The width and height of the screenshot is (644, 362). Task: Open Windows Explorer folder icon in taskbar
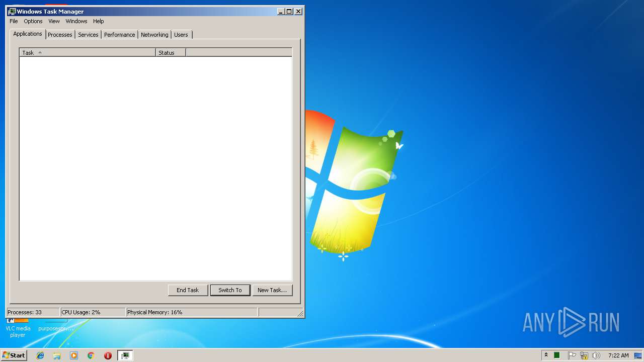57,355
